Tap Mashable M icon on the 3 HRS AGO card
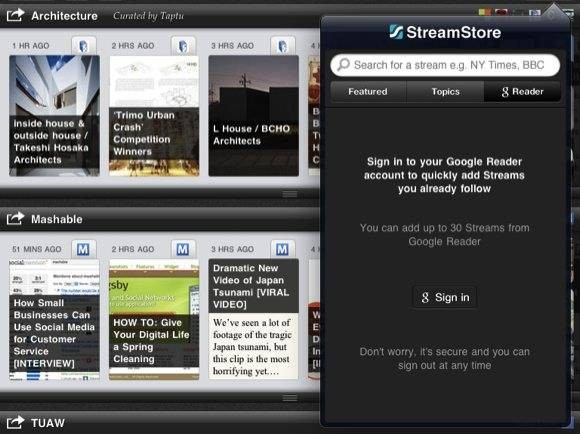 click(x=282, y=249)
